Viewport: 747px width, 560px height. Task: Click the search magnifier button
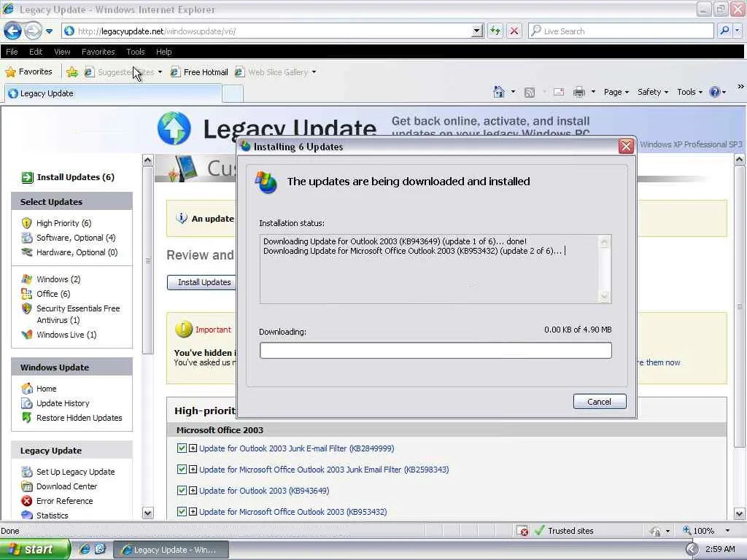pyautogui.click(x=724, y=31)
